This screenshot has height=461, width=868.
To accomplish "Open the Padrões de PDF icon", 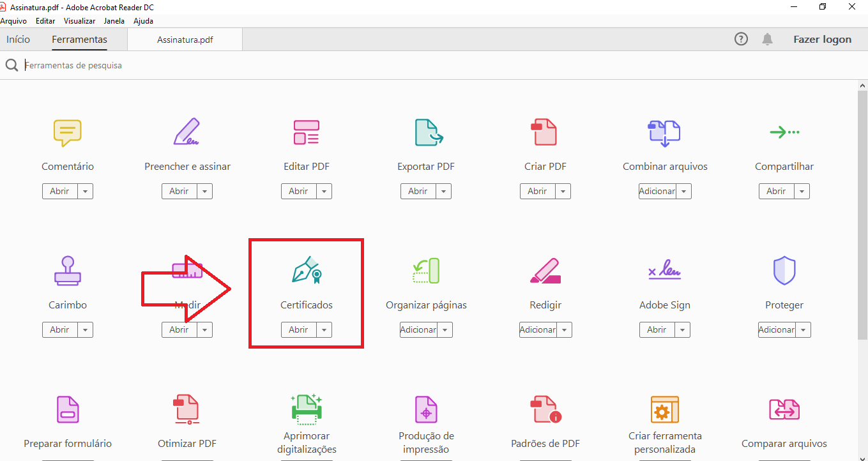I will coord(545,410).
